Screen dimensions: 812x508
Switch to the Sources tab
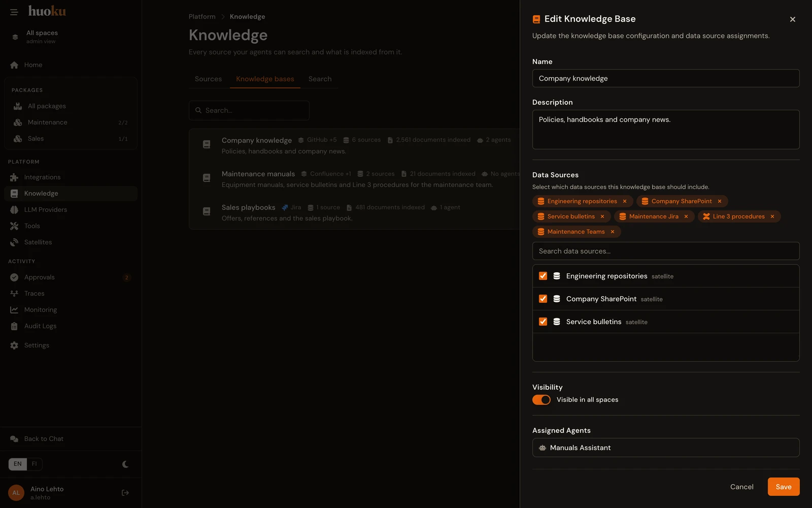(x=208, y=79)
